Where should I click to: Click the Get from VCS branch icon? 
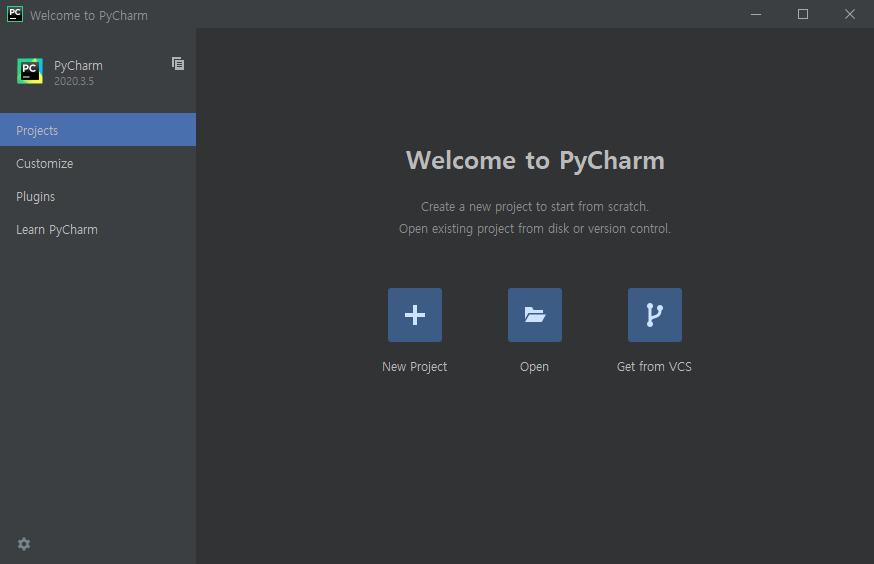point(654,315)
